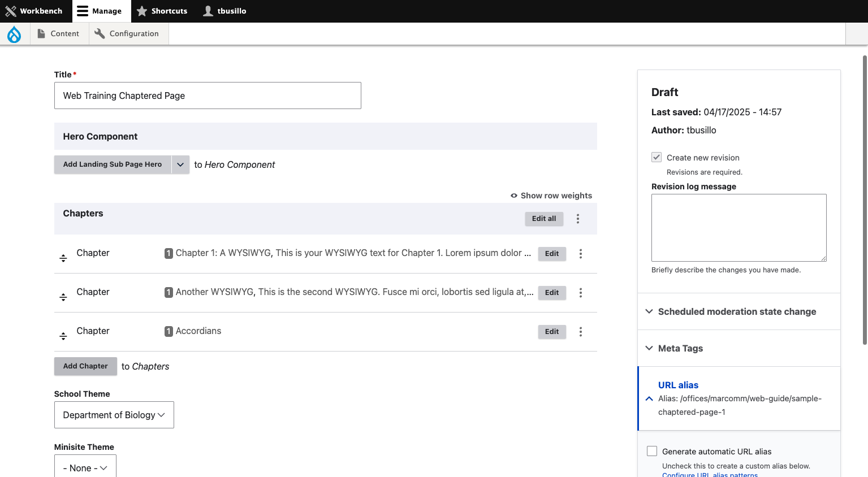Open dropdown arrow beside Add Landing Sub Page Hero
The width and height of the screenshot is (868, 477).
tap(180, 164)
